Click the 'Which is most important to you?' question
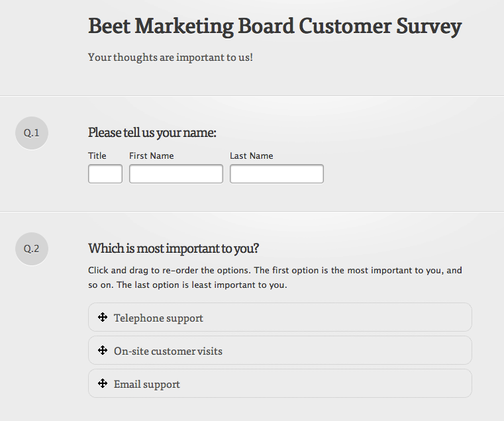504x421 pixels. [x=174, y=248]
